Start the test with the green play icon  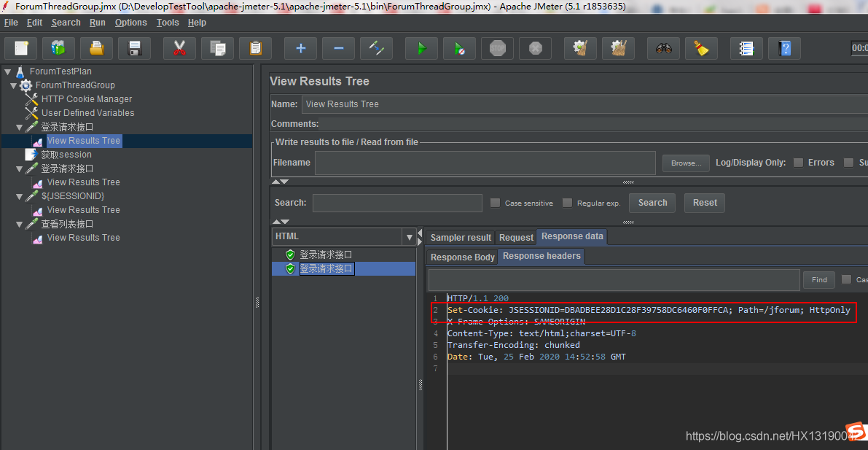(x=421, y=48)
